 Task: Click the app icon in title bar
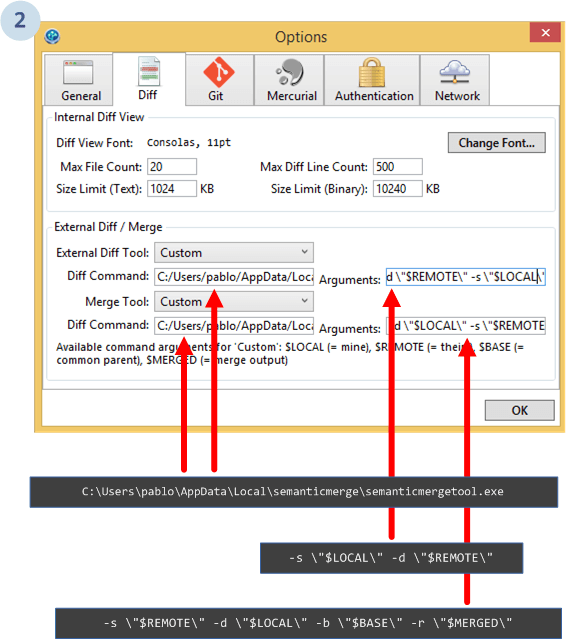(x=52, y=36)
